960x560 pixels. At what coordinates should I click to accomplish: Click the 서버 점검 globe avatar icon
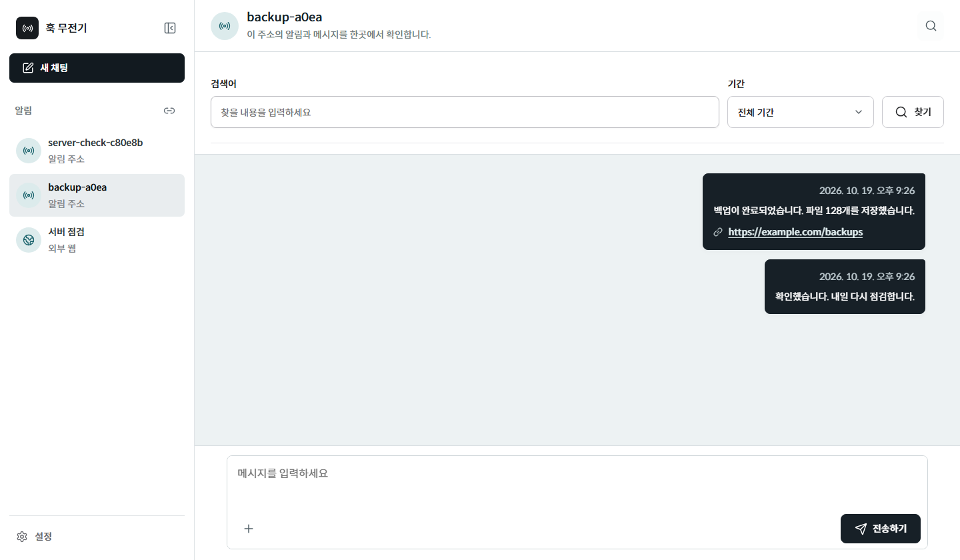coord(29,240)
